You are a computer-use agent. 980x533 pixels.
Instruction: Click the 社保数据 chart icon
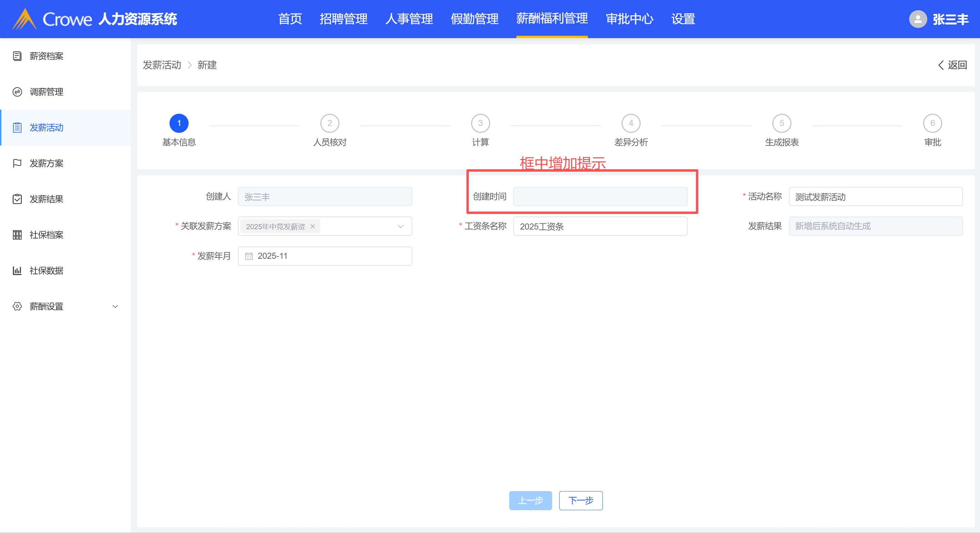[17, 271]
